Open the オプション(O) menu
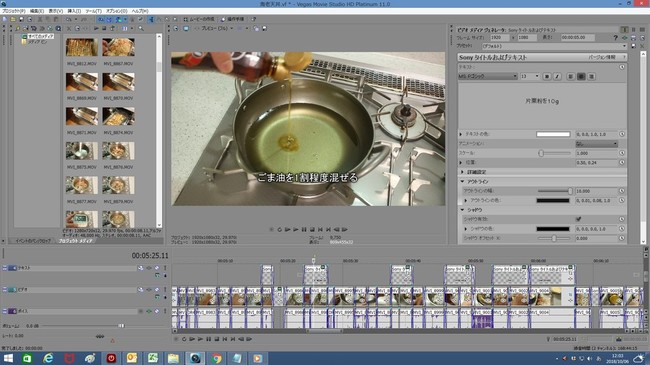The image size is (650, 365). 117,11
